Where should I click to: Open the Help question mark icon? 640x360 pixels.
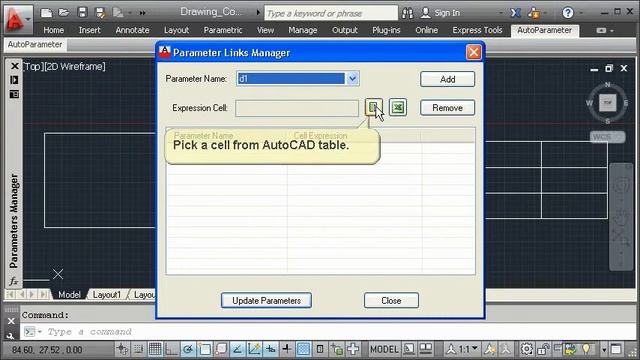(x=567, y=13)
